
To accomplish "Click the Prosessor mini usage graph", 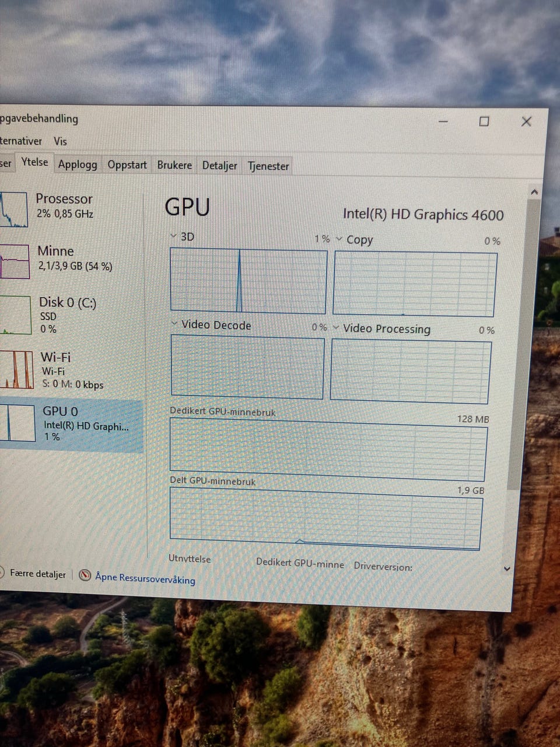I will click(13, 210).
